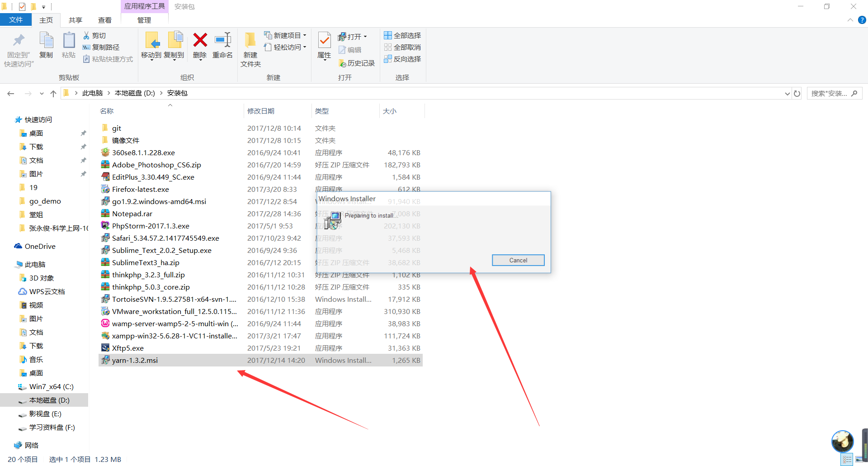This screenshot has width=868, height=466.
Task: Click the Cut scissors icon
Action: [x=86, y=35]
